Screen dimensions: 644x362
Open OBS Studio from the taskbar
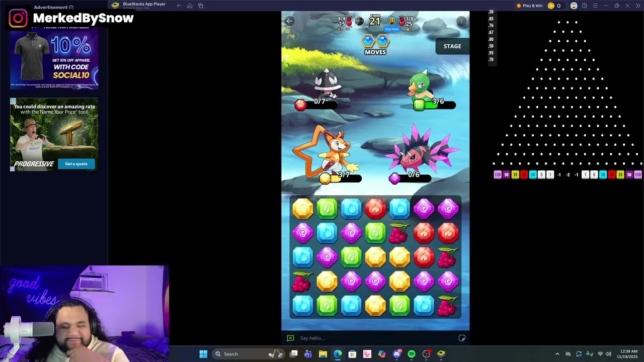426,354
